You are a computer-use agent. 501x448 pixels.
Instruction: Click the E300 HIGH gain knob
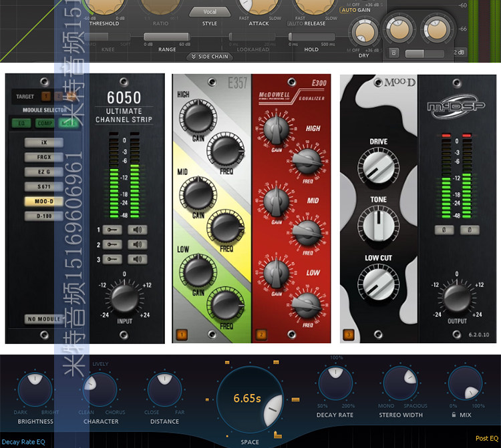click(276, 130)
